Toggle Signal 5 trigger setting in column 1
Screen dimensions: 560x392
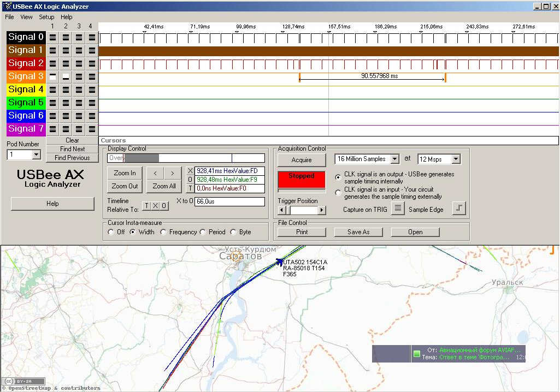click(52, 103)
